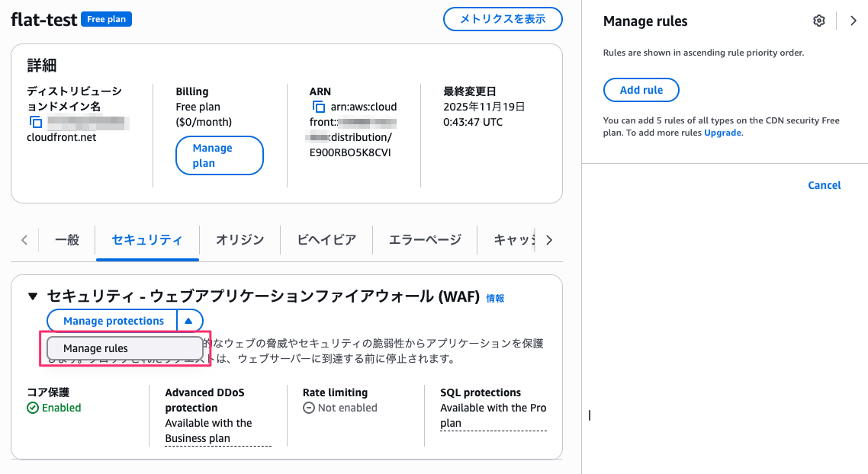The width and height of the screenshot is (868, 474).
Task: Follow the Upgrade link
Action: point(722,133)
